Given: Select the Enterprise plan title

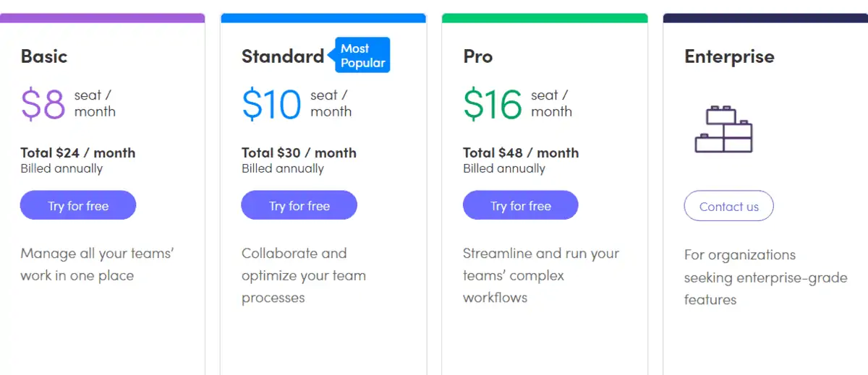Looking at the screenshot, I should (x=729, y=56).
